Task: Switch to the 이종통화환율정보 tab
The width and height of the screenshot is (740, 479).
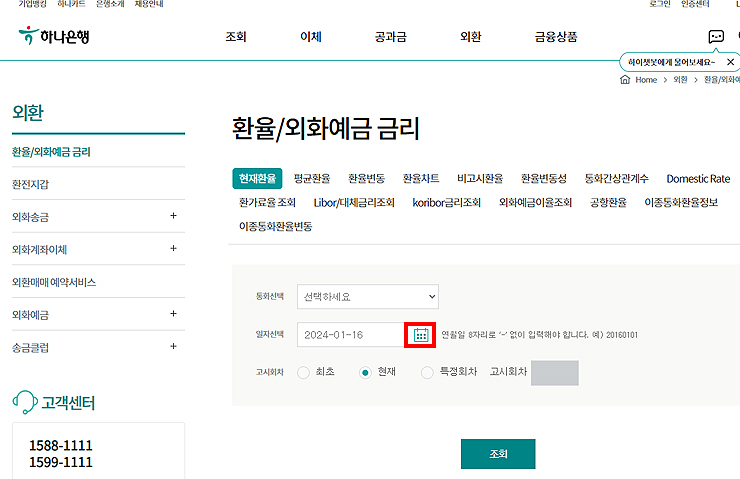Action: point(681,202)
